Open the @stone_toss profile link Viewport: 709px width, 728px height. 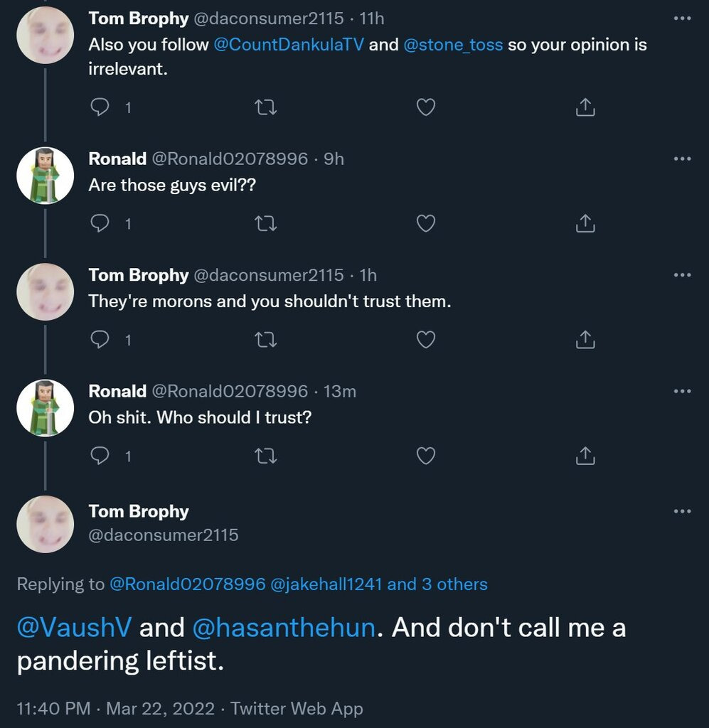453,44
